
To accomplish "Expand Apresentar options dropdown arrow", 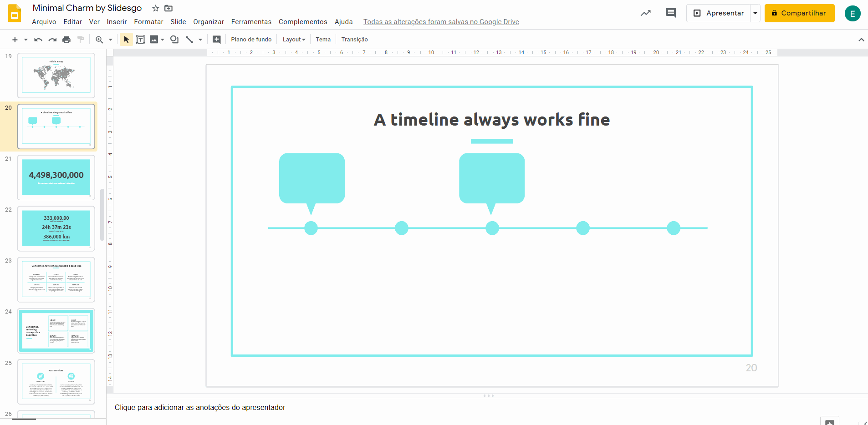I will (x=756, y=13).
